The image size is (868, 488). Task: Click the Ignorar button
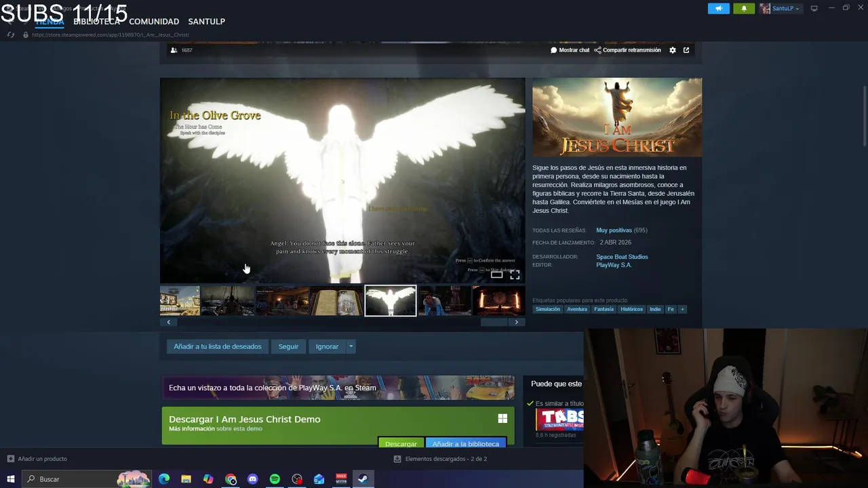327,346
